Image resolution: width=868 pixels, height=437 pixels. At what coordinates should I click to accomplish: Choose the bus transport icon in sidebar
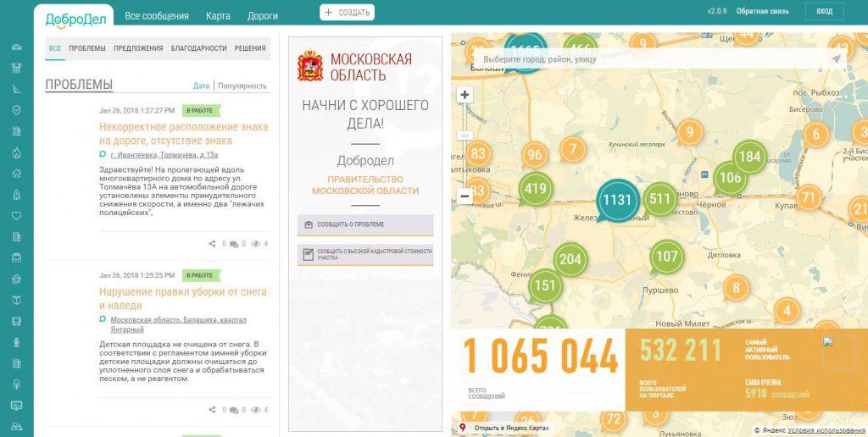tap(16, 321)
